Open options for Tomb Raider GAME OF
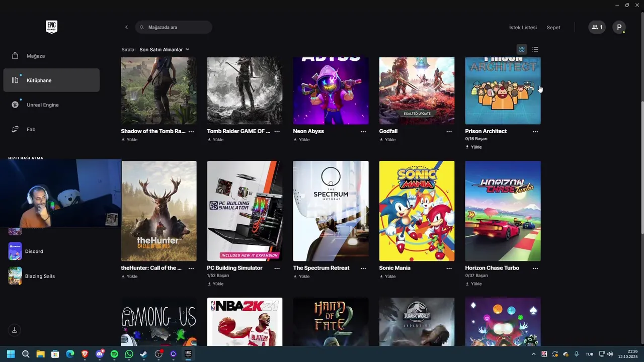The image size is (644, 362). (277, 131)
